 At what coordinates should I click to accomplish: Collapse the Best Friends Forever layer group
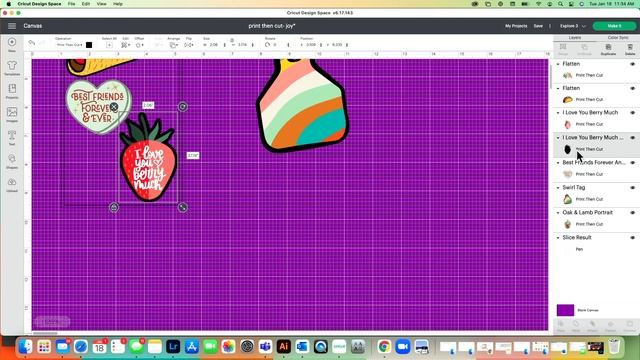pyautogui.click(x=558, y=162)
